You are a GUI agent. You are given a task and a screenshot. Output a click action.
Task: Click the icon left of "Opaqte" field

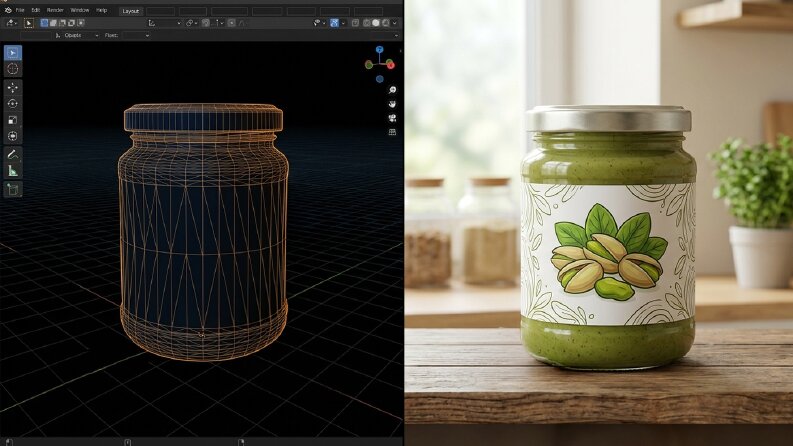tap(58, 35)
